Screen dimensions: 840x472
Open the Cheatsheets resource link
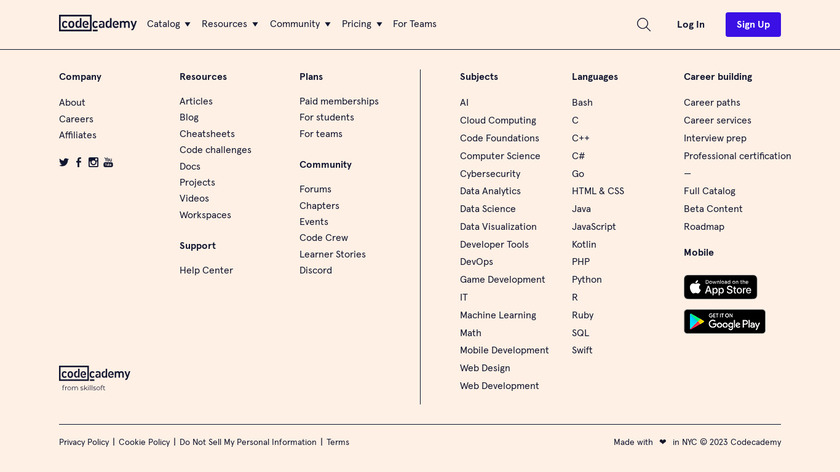207,134
